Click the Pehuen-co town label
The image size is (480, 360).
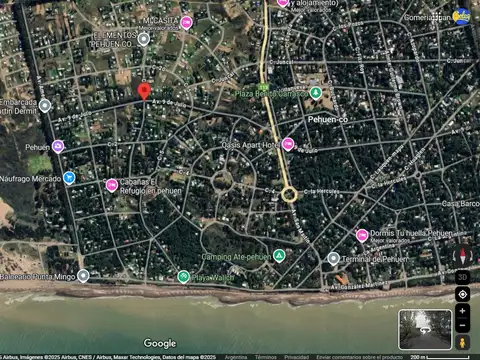tap(328, 119)
